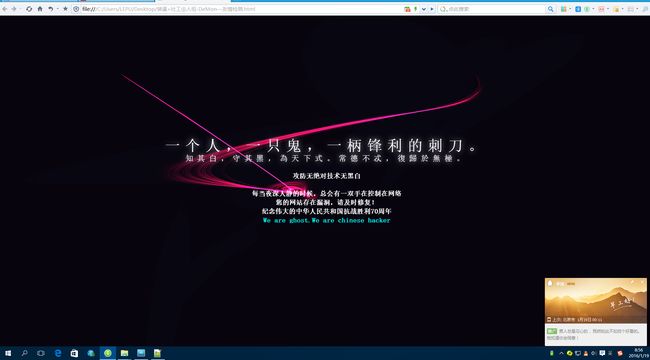Click the blue square extension icon

pos(578,9)
